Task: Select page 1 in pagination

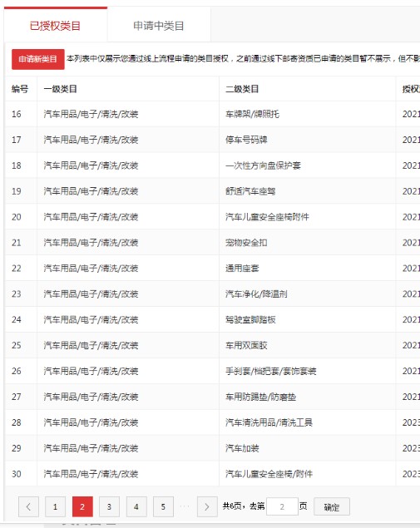Action: pos(55,506)
